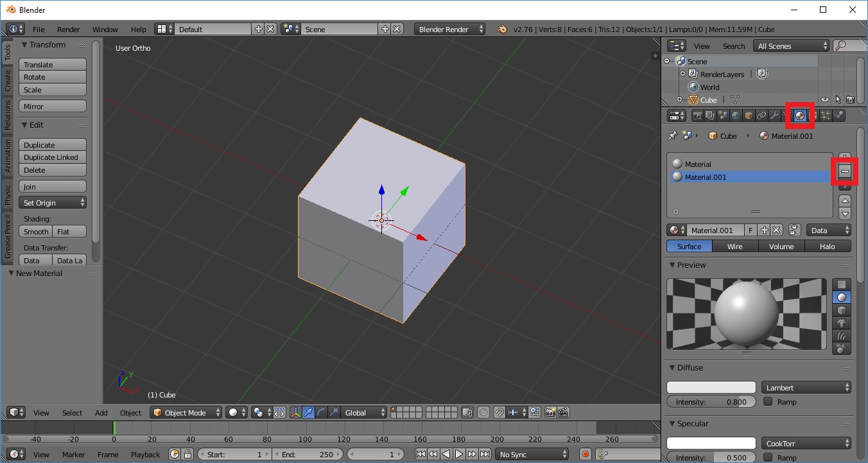Image resolution: width=868 pixels, height=463 pixels.
Task: Open the Material properties tab icon
Action: click(800, 116)
